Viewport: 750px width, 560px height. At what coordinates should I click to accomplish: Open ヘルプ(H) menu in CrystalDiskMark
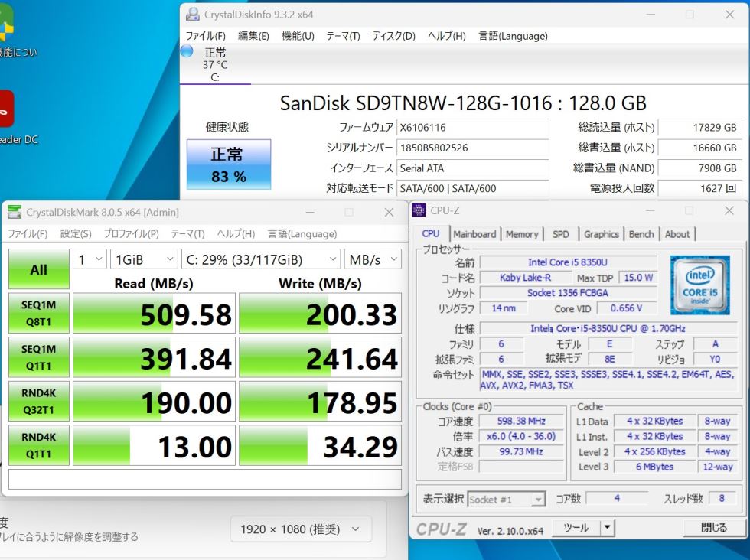(236, 234)
